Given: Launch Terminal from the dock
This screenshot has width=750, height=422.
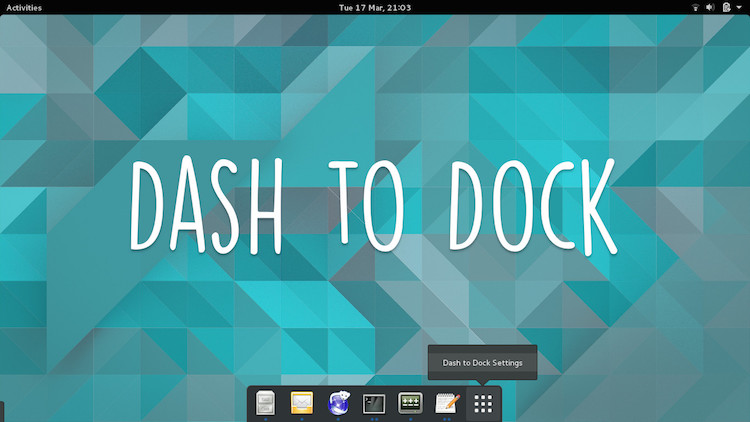Looking at the screenshot, I should pyautogui.click(x=374, y=403).
